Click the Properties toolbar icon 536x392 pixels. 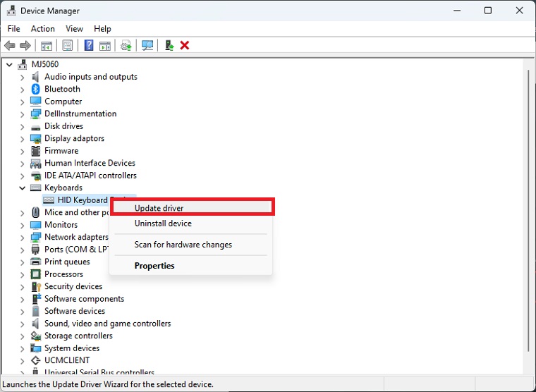68,45
